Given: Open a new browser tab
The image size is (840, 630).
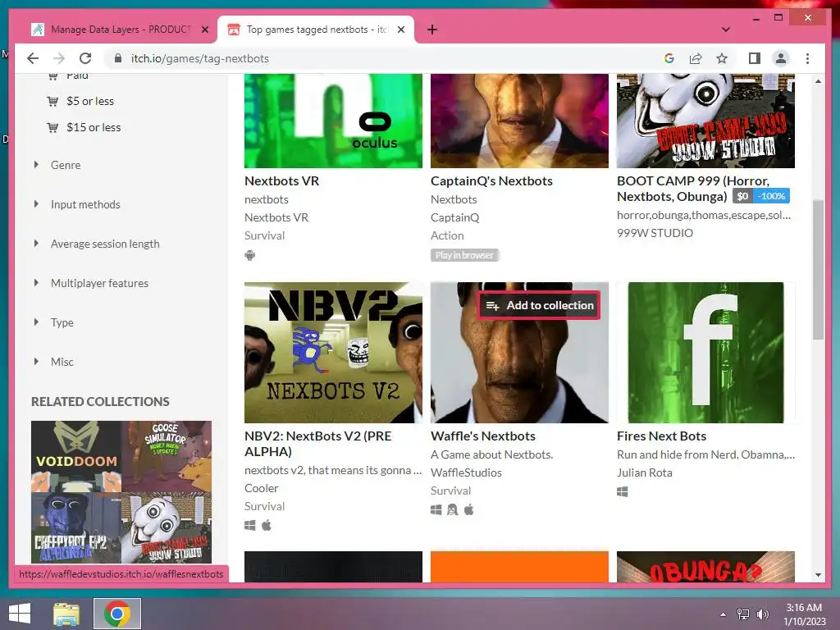Looking at the screenshot, I should tap(432, 30).
